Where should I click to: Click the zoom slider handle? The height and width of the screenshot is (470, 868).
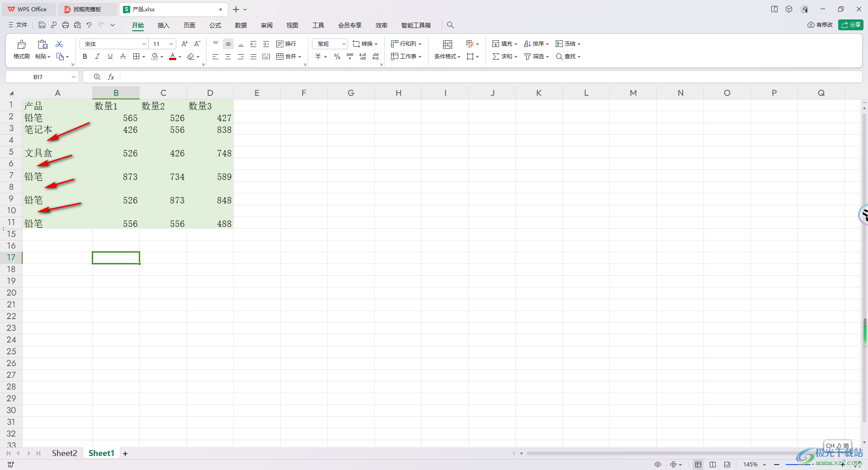(x=813, y=465)
